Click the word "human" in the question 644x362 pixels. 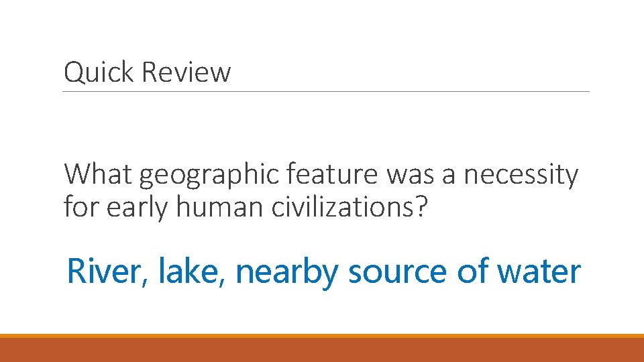[220, 207]
